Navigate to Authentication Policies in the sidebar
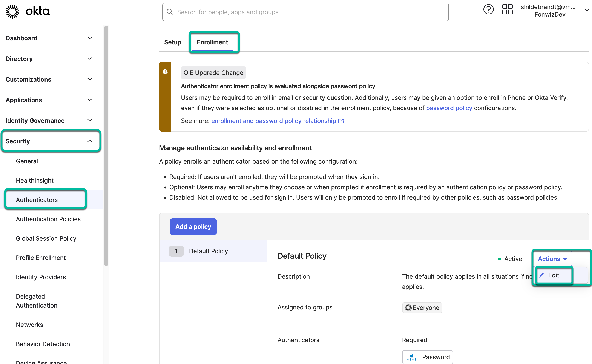 (x=48, y=219)
